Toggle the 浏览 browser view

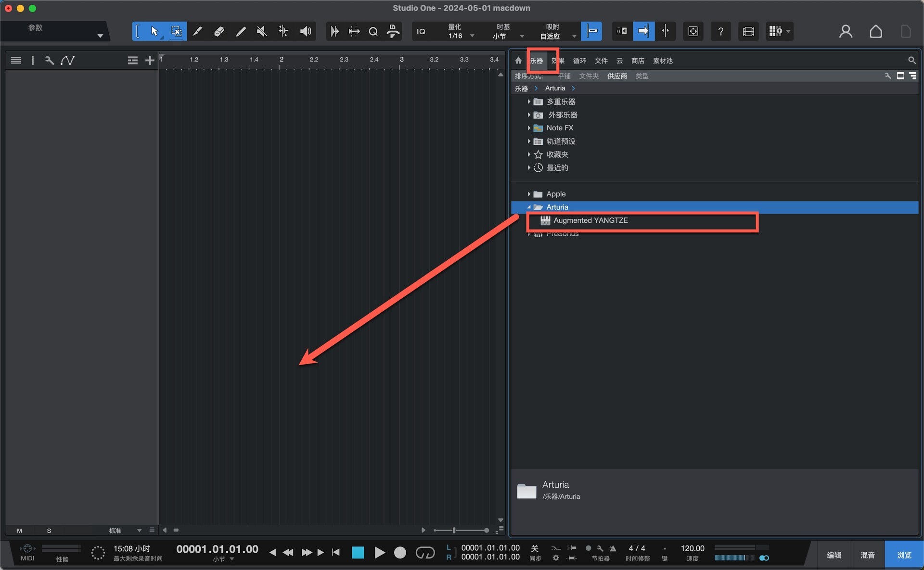[904, 555]
